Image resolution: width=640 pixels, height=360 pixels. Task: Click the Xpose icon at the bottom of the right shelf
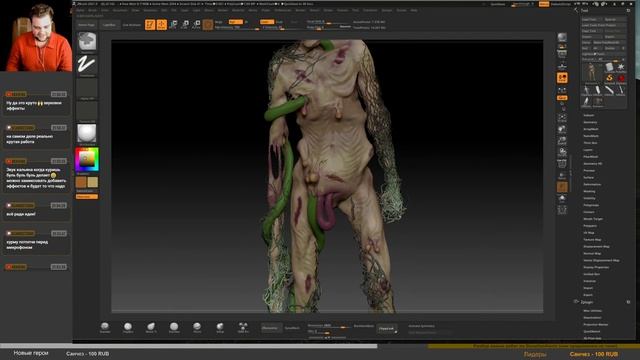(x=562, y=210)
